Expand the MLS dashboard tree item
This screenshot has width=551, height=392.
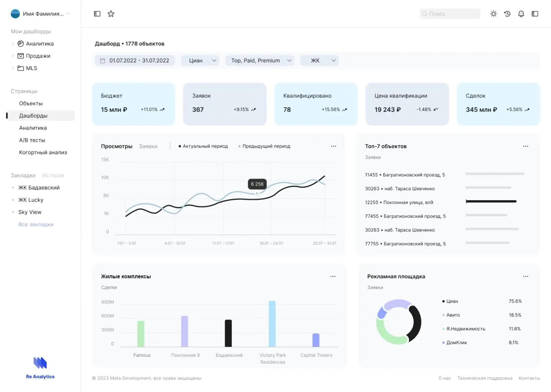(13, 68)
